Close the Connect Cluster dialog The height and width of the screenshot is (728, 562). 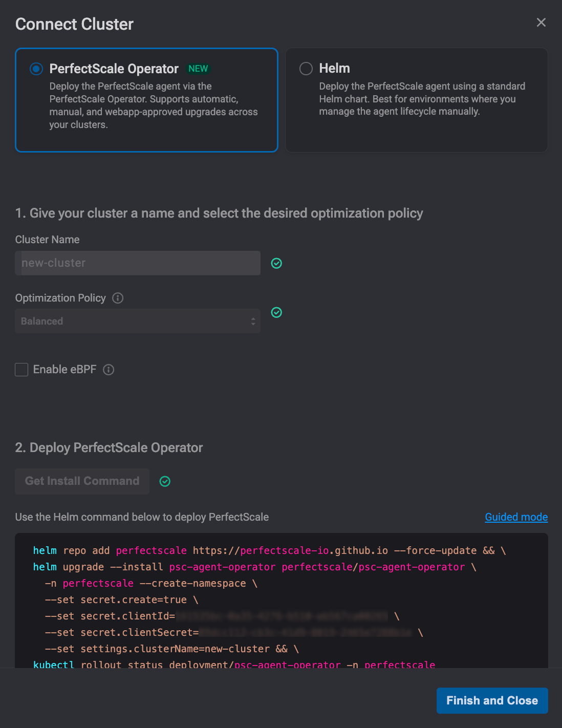(541, 23)
